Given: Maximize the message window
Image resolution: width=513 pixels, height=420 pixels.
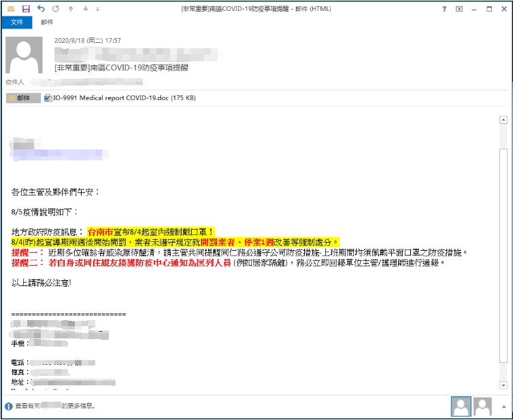Looking at the screenshot, I should coord(489,9).
